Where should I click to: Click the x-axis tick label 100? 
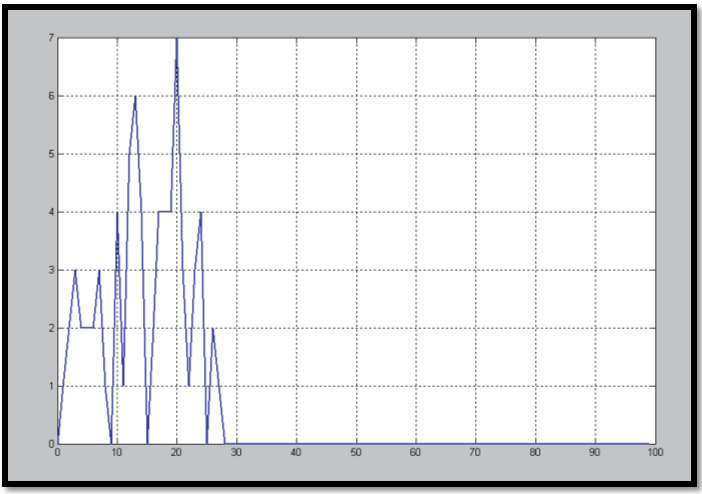[653, 453]
